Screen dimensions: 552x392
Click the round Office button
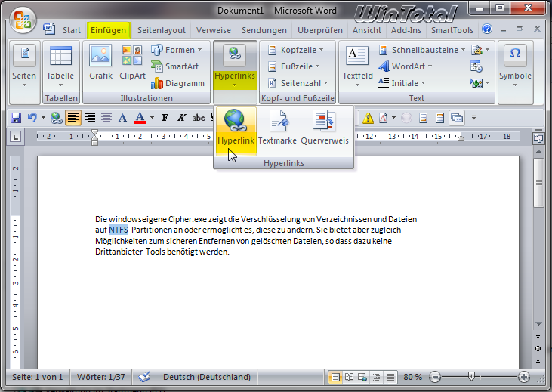click(23, 20)
